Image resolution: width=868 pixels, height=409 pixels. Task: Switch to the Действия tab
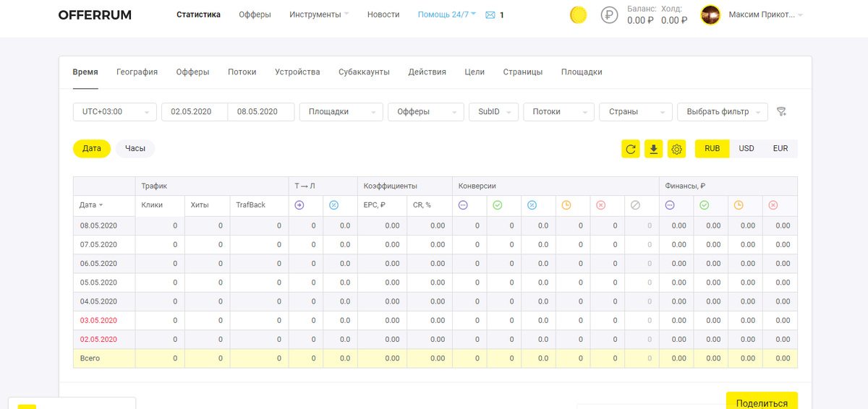427,72
